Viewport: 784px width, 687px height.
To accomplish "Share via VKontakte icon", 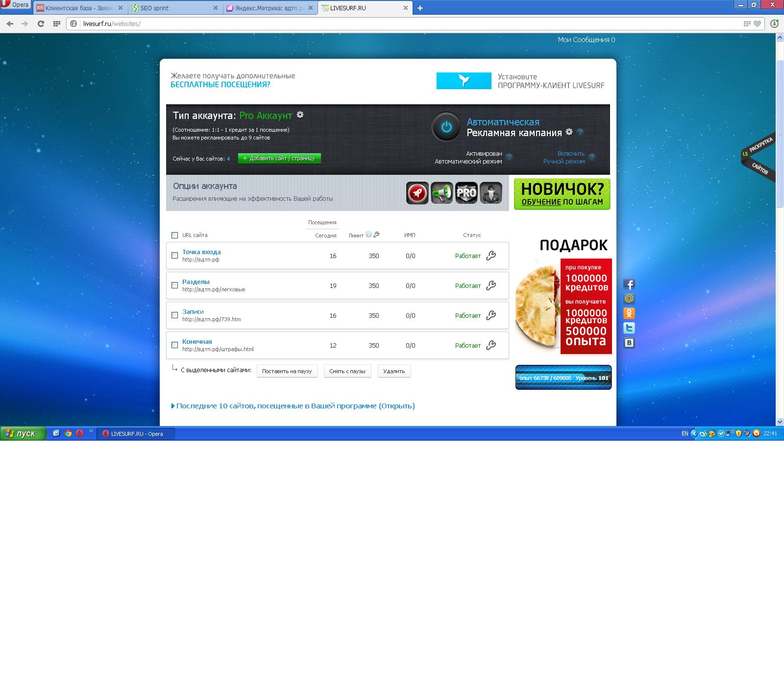I will pos(629,343).
